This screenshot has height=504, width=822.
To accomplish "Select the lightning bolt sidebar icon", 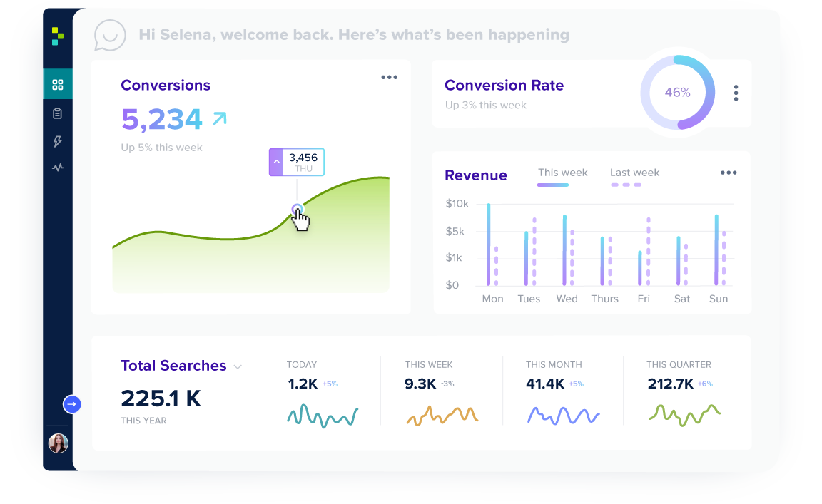I will 58,141.
